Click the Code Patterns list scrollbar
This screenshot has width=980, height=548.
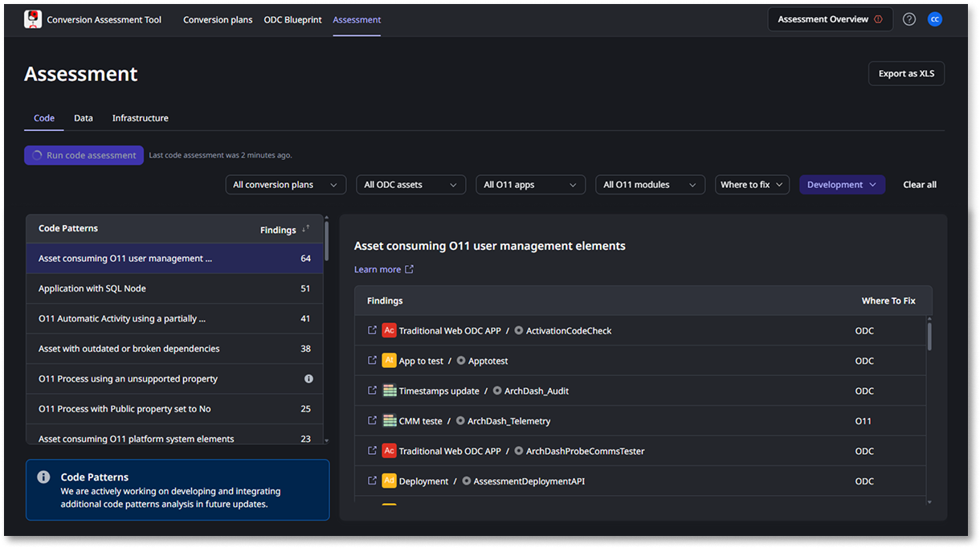pyautogui.click(x=326, y=238)
